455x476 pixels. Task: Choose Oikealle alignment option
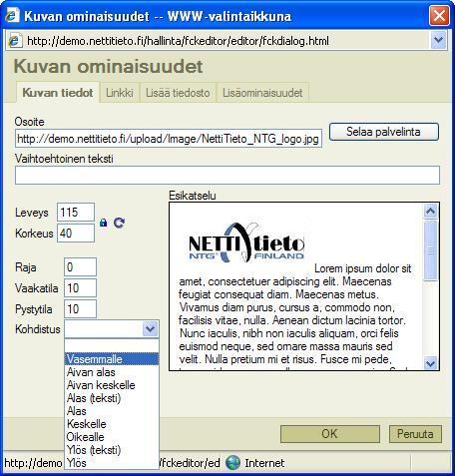tap(112, 437)
